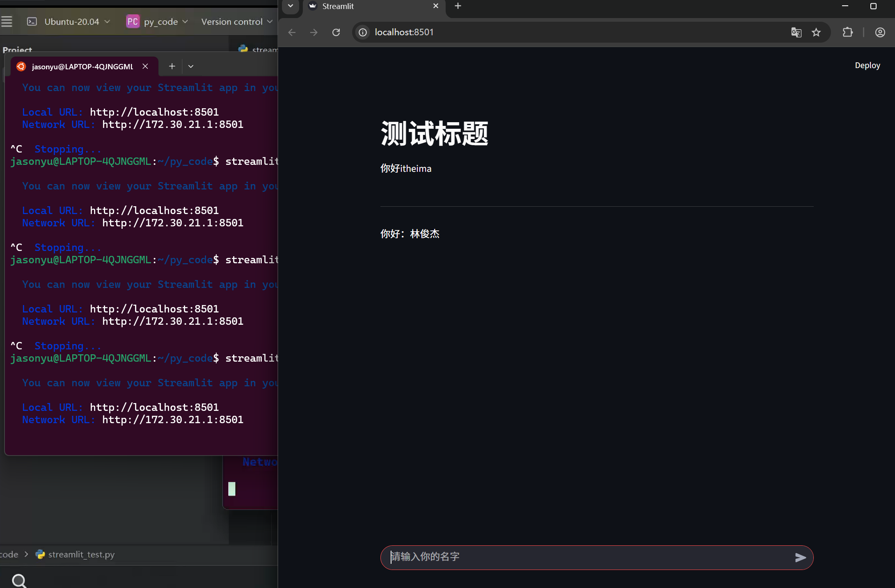
Task: Click the search magnifier icon bottom left
Action: coord(19,581)
